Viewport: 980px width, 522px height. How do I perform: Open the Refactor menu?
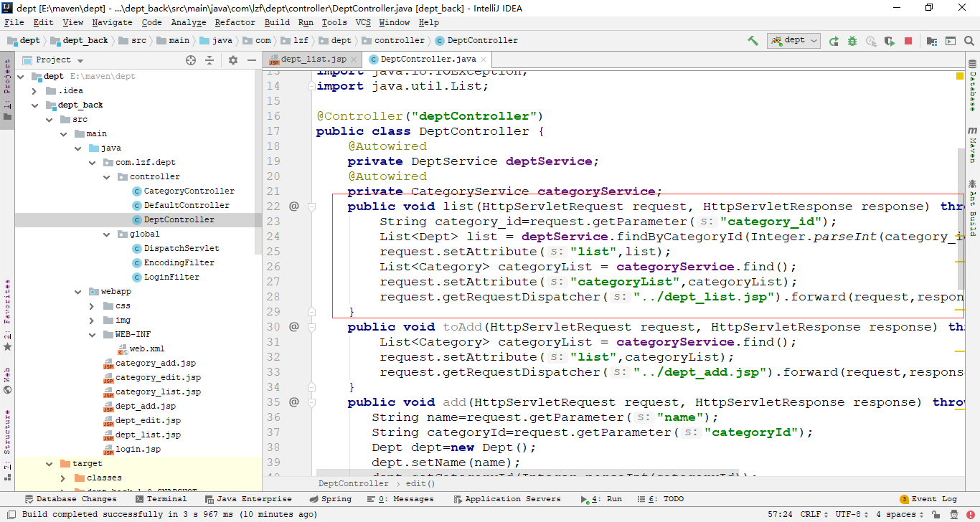235,22
